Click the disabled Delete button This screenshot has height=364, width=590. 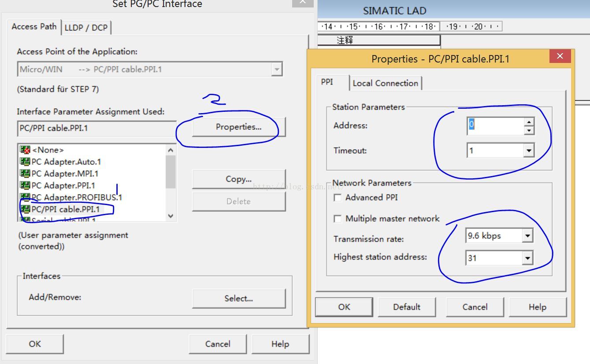coord(238,201)
